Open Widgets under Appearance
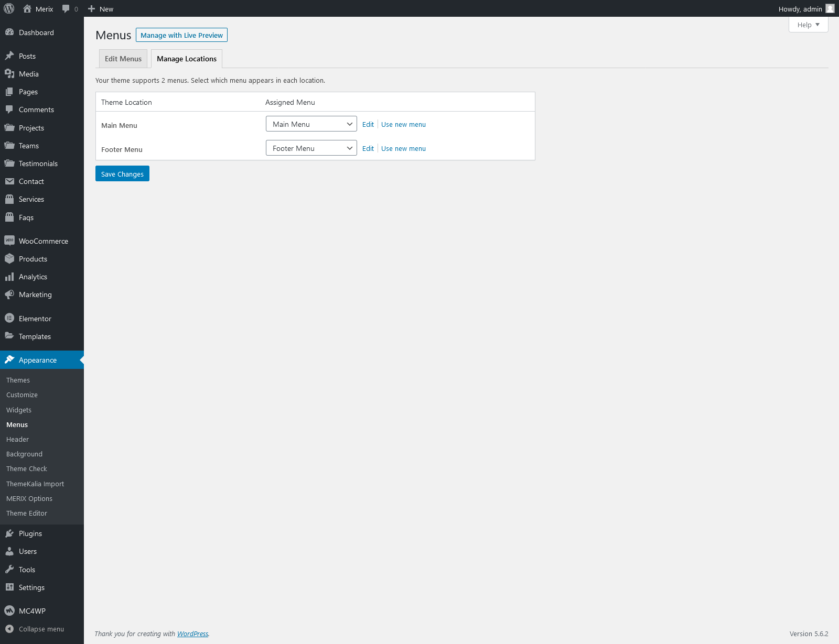The image size is (839, 644). pyautogui.click(x=19, y=410)
